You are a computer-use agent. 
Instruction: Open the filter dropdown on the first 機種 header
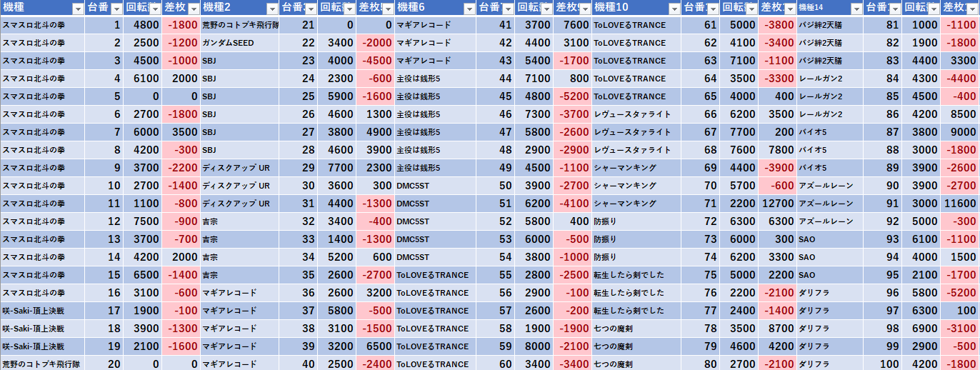78,9
